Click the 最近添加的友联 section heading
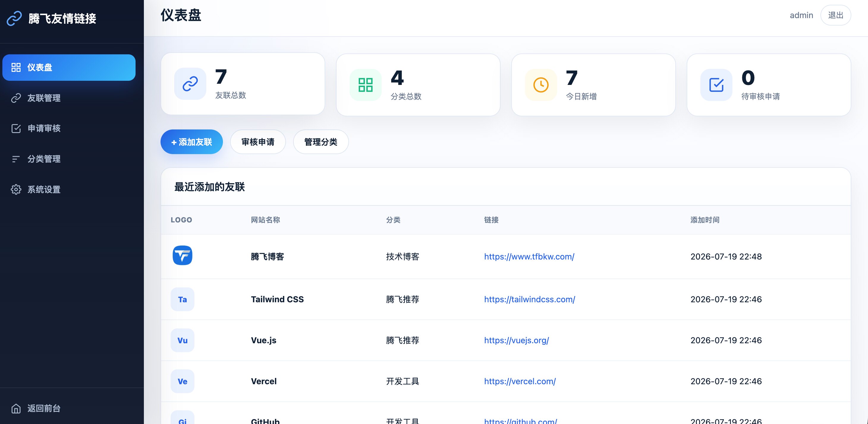The image size is (868, 424). [209, 187]
